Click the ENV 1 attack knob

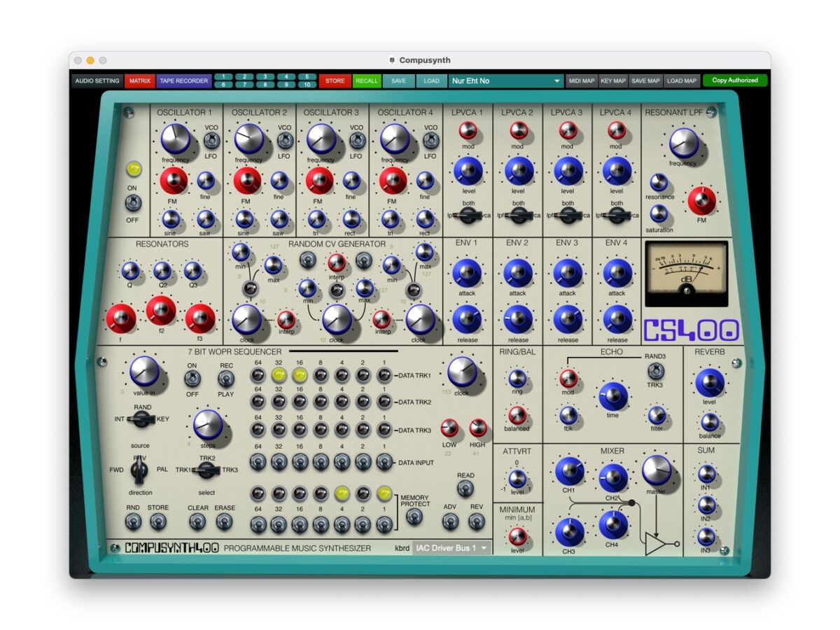[x=468, y=272]
